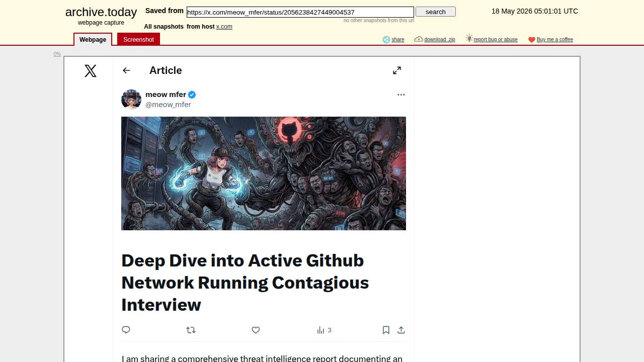Like the article with the heart icon
Image resolution: width=644 pixels, height=362 pixels.
pyautogui.click(x=256, y=330)
